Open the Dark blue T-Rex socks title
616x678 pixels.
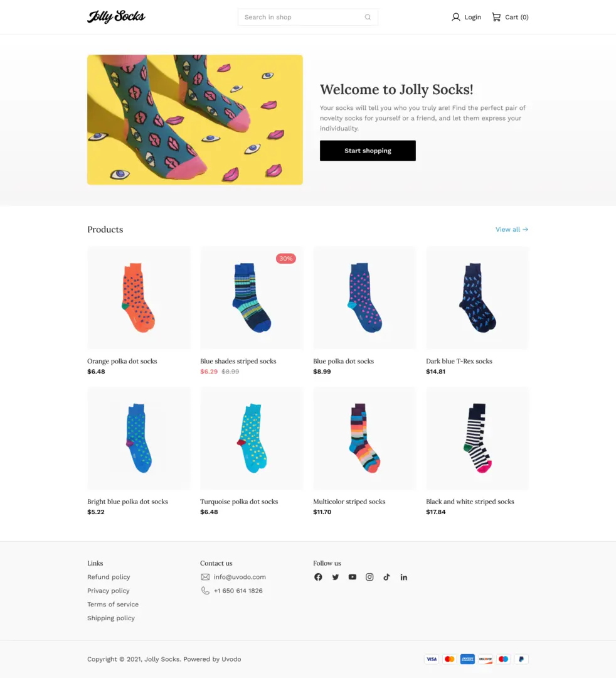click(x=459, y=361)
